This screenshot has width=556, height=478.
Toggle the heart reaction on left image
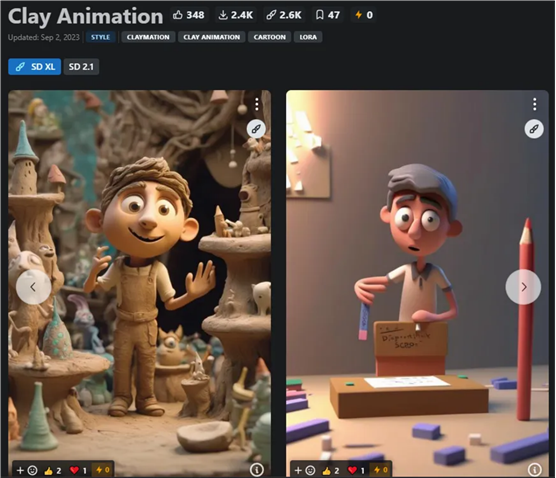tap(78, 470)
